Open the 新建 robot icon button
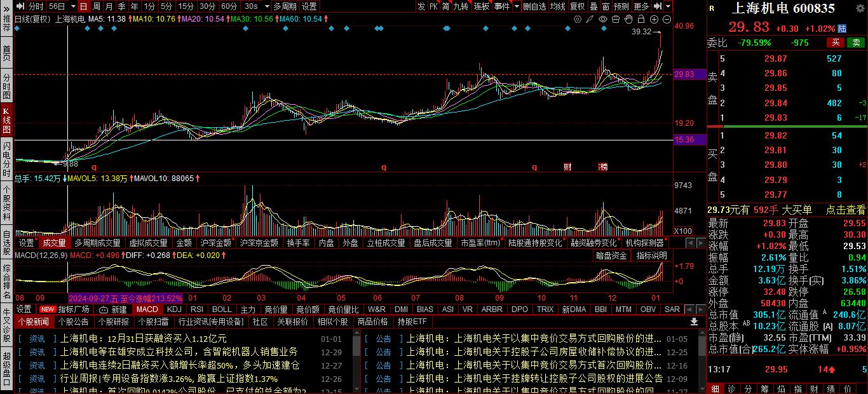 (112, 309)
